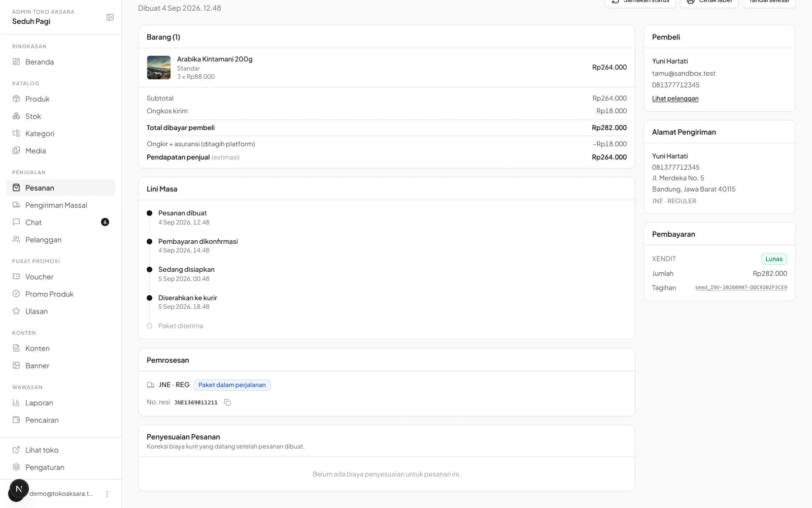This screenshot has width=812, height=508.
Task: Select the Seduh Pagi store name
Action: (x=31, y=21)
